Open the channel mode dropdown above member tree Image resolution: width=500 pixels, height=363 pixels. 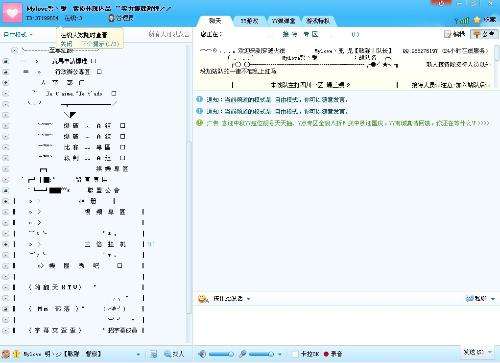[18, 34]
